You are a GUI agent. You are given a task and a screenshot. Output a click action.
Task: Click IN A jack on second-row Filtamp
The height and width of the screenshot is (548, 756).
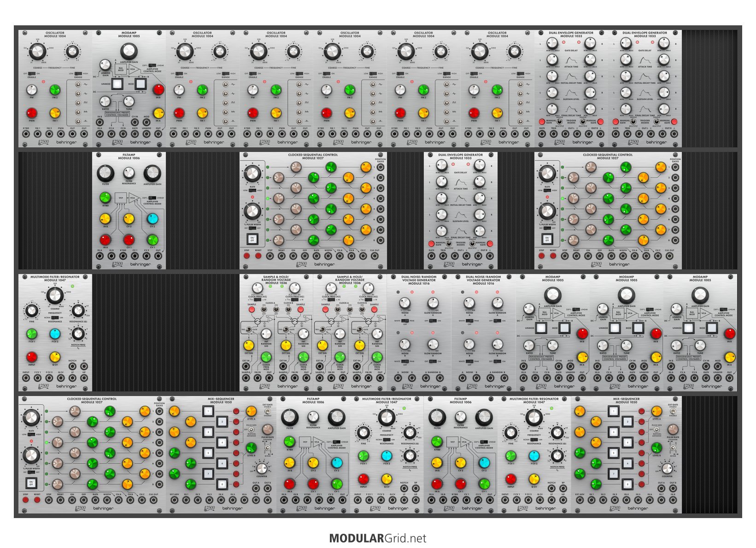[100, 256]
